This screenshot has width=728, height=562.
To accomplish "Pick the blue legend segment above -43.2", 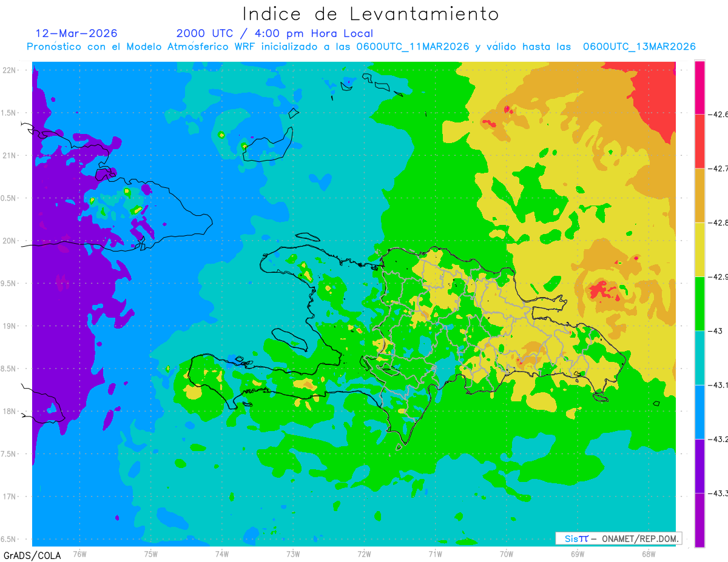I will [699, 412].
